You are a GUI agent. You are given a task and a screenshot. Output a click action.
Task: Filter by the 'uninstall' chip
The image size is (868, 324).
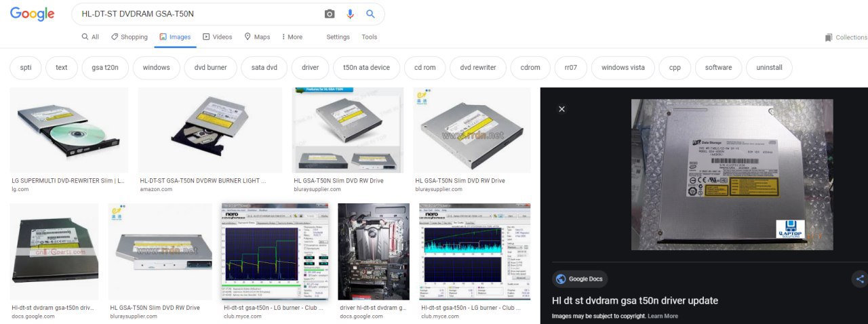pyautogui.click(x=769, y=68)
